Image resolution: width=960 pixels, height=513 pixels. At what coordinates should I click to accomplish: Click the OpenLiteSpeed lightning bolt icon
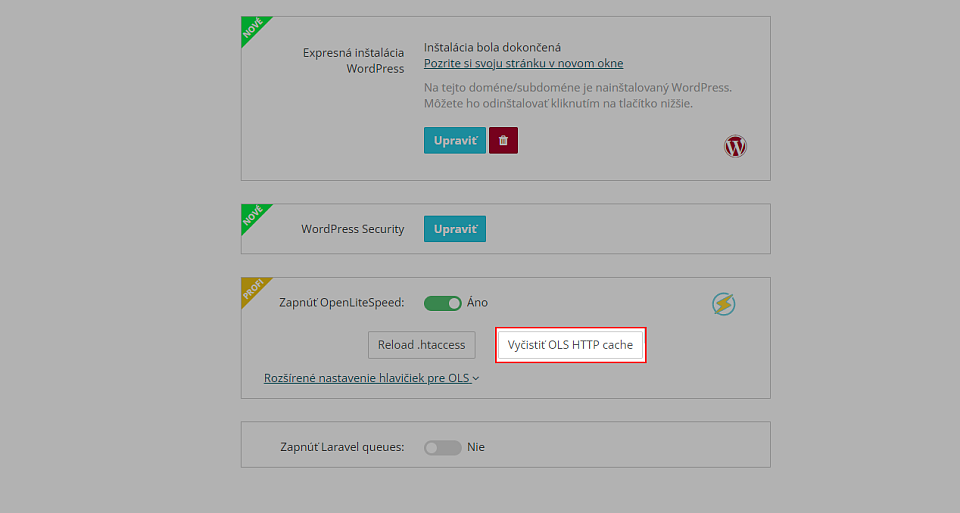724,304
